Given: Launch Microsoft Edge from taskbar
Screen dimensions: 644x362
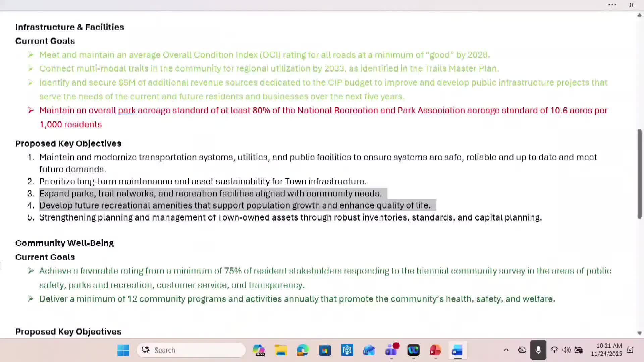Looking at the screenshot, I should (303, 350).
